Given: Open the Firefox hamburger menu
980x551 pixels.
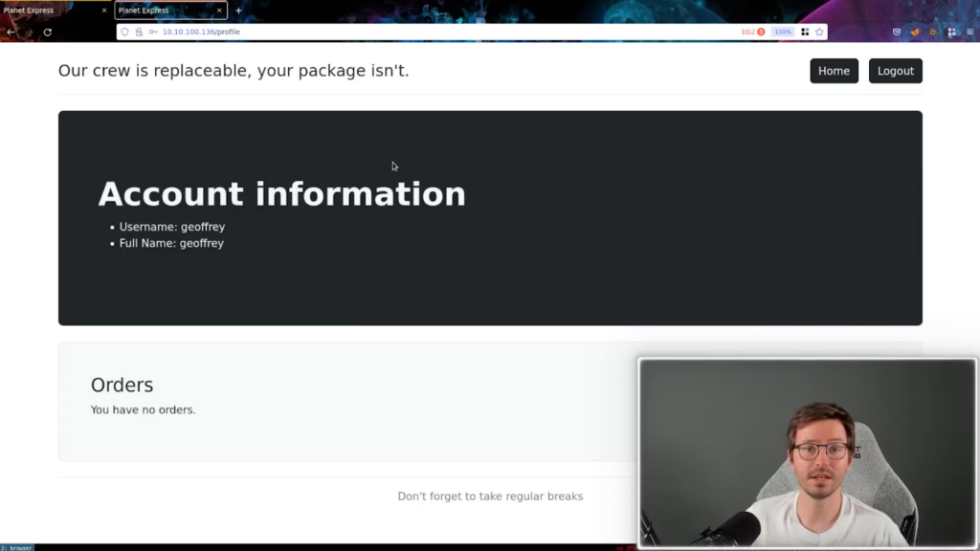Looking at the screenshot, I should click(x=970, y=32).
